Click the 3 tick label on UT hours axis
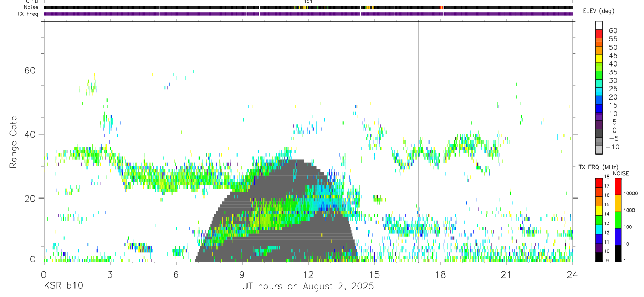The image size is (644, 297). tap(110, 274)
